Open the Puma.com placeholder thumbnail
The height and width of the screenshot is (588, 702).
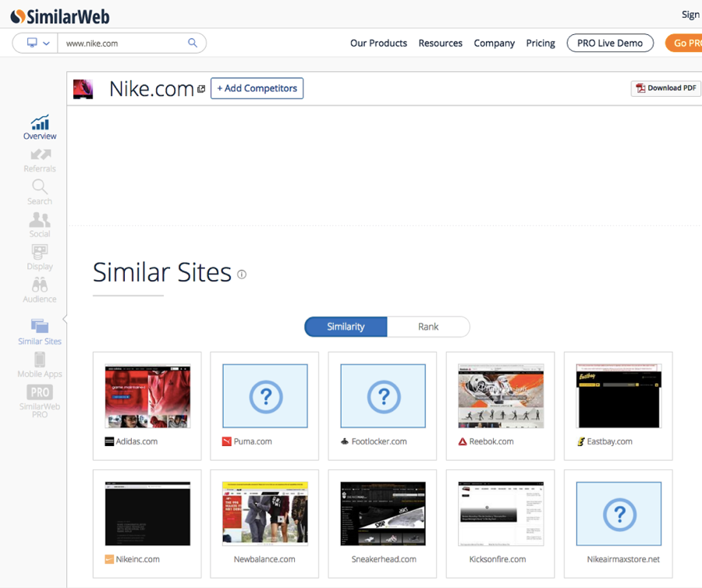tap(265, 396)
